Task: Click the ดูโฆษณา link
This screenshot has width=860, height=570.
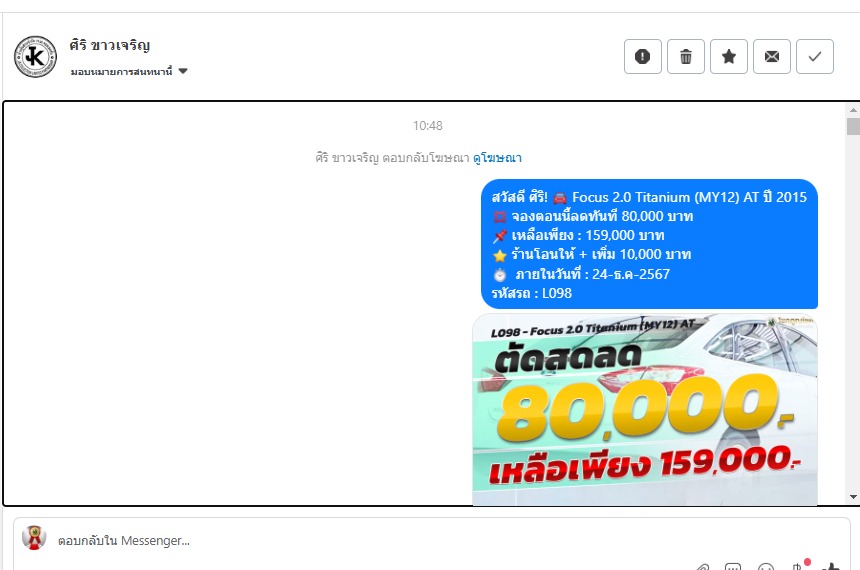Action: [497, 158]
